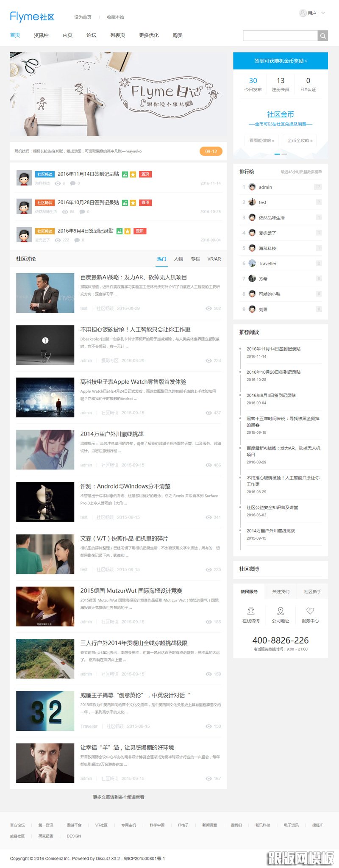Open the 资讯控 navigation item
Viewport: 339px width, 868px height.
pos(41,35)
